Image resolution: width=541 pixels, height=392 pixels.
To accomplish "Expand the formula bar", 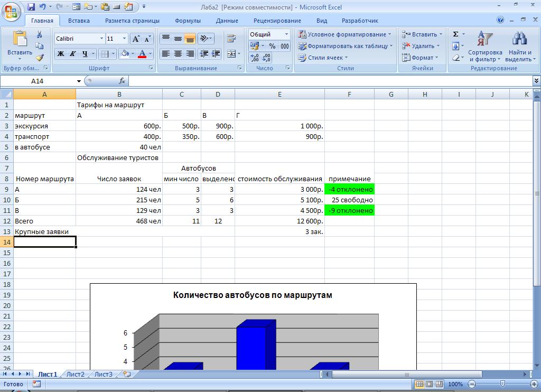I will (536, 81).
